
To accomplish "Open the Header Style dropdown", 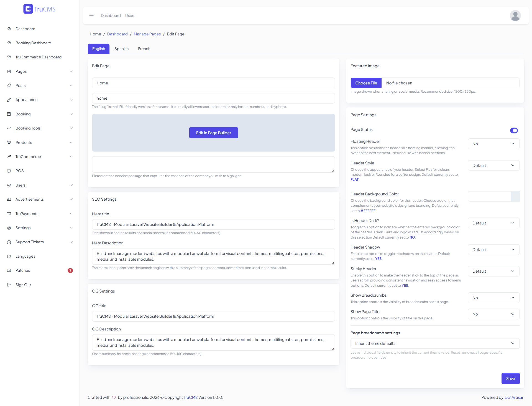I will [x=493, y=165].
